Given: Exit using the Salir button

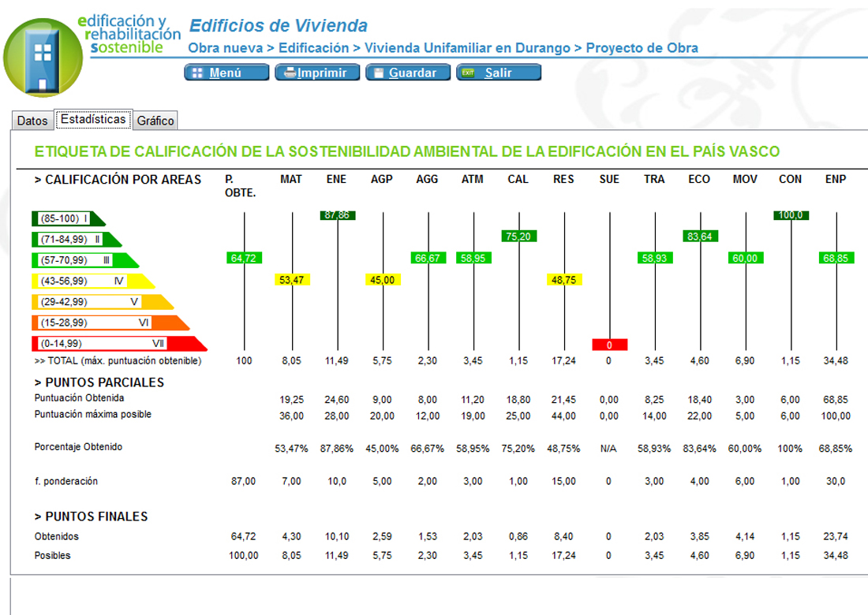Looking at the screenshot, I should tap(499, 73).
